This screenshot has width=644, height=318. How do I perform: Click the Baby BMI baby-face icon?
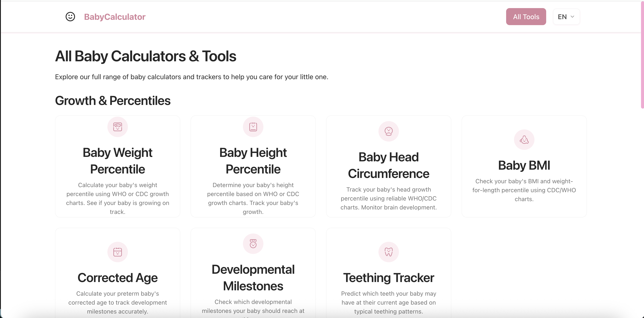pyautogui.click(x=524, y=140)
